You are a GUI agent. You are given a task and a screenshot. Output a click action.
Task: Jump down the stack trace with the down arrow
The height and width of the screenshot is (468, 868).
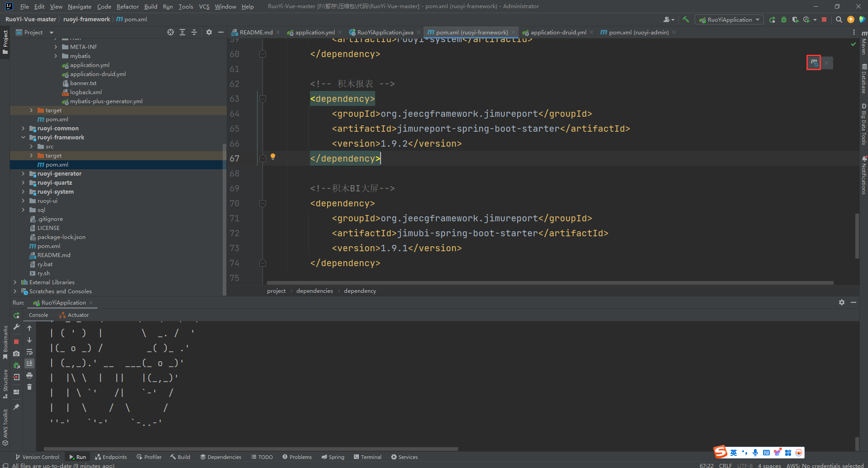[x=29, y=340]
